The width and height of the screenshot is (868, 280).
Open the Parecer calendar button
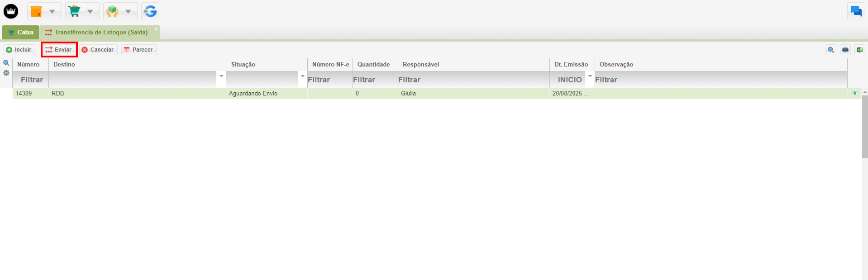[x=138, y=50]
